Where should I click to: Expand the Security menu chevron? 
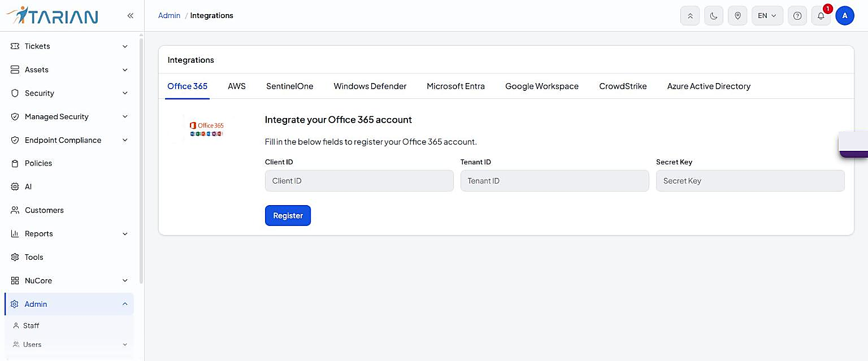tap(125, 93)
